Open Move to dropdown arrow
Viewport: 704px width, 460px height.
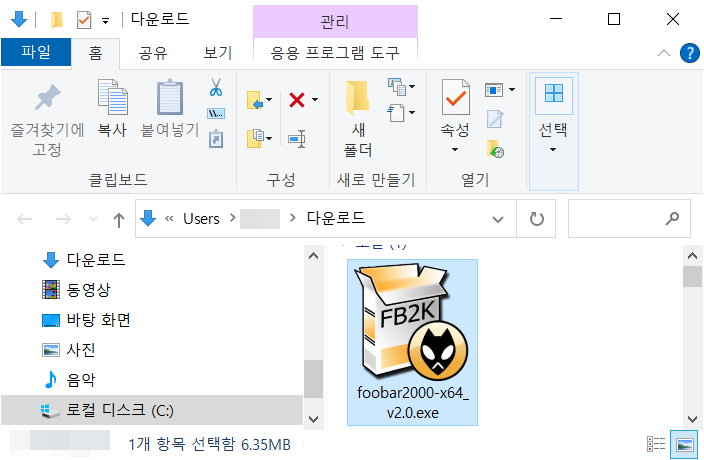(x=269, y=100)
